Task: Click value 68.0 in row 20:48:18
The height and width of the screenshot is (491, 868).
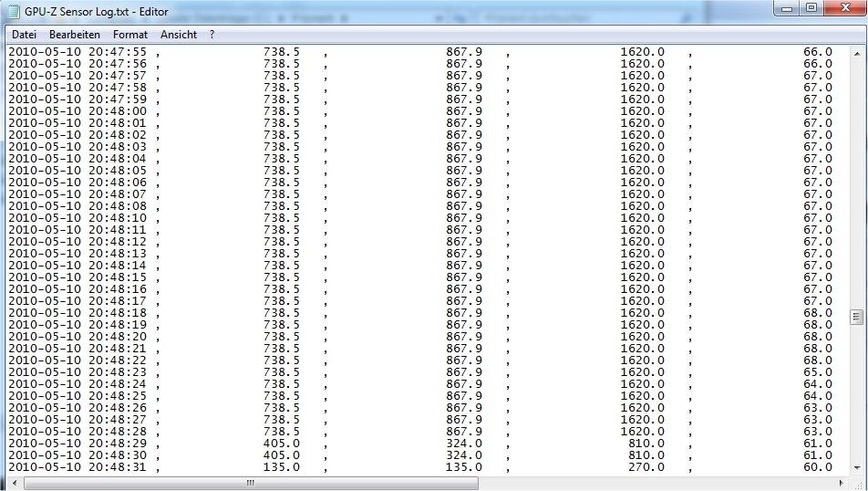Action: [x=818, y=313]
